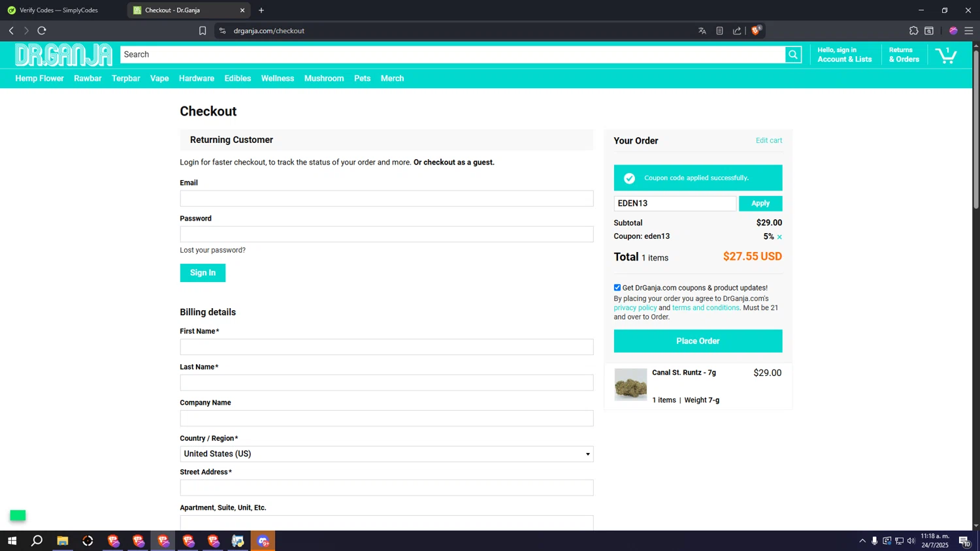This screenshot has width=980, height=551.
Task: Open the shopping cart icon
Action: tap(946, 55)
